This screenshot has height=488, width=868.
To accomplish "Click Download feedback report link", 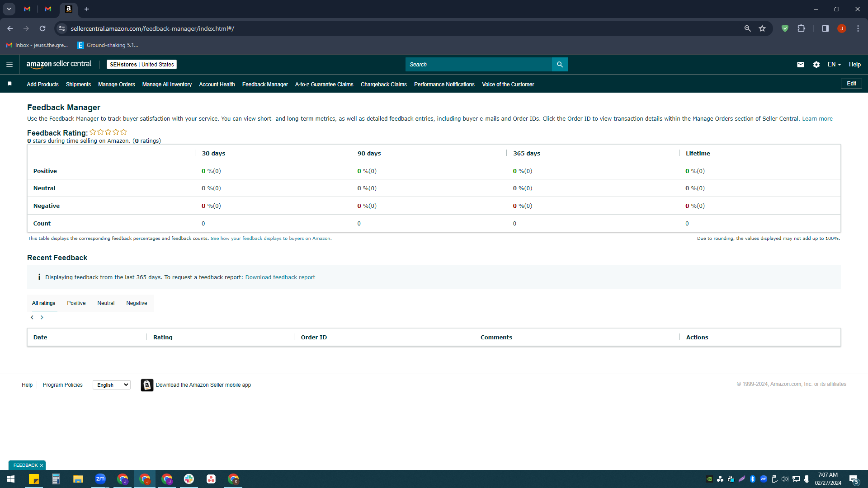I will coord(280,277).
